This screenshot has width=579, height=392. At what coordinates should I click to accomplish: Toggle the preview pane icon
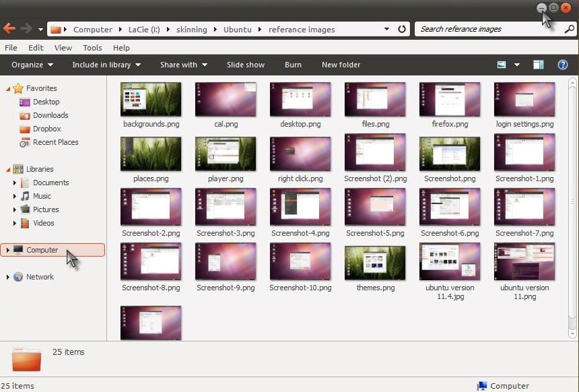[x=538, y=65]
